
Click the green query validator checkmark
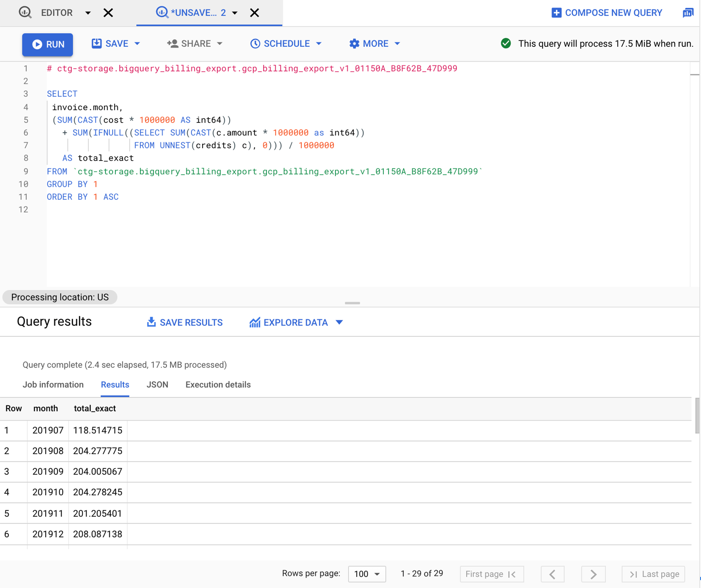coord(506,44)
